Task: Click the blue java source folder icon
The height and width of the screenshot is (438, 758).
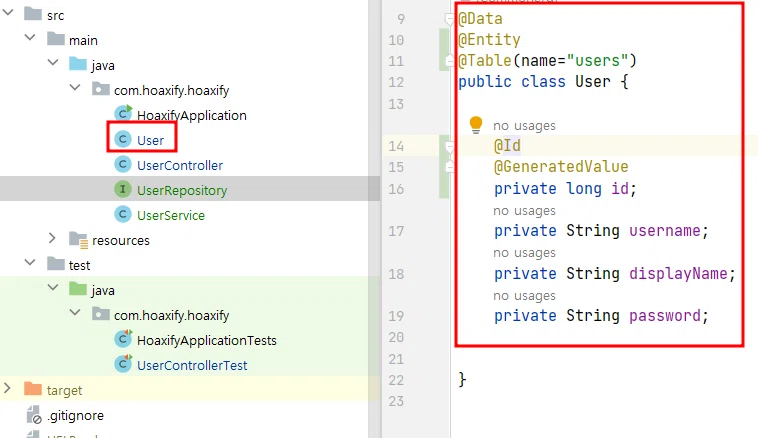Action: coord(78,64)
